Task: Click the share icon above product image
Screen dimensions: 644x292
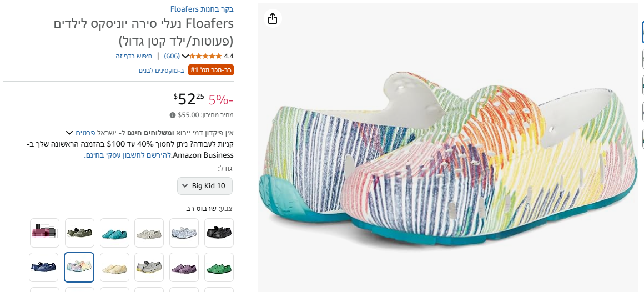Action: click(x=272, y=19)
